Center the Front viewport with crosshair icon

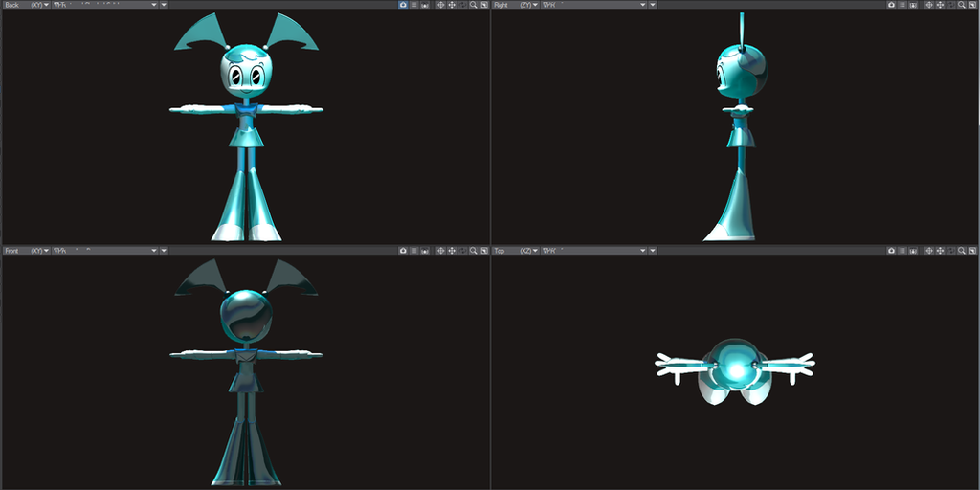pyautogui.click(x=440, y=250)
